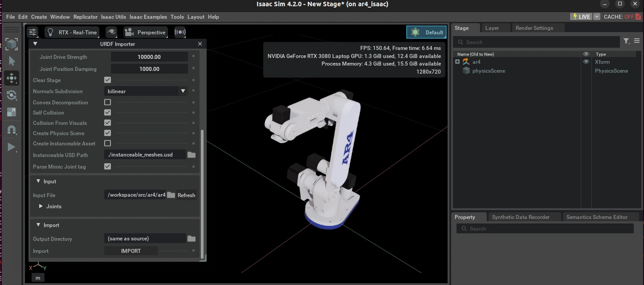The width and height of the screenshot is (644, 285).
Task: Uncheck the Collision From Visuals checkbox
Action: (107, 123)
